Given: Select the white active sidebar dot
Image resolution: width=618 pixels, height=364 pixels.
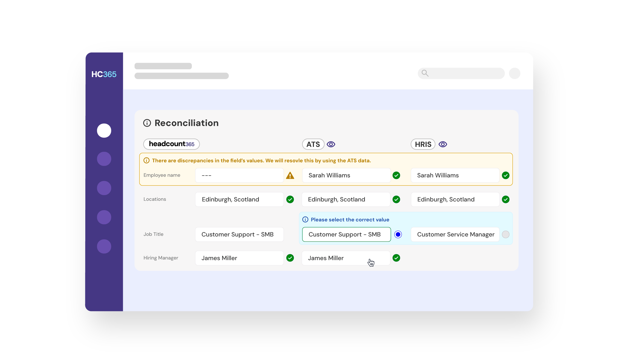Looking at the screenshot, I should pyautogui.click(x=104, y=131).
